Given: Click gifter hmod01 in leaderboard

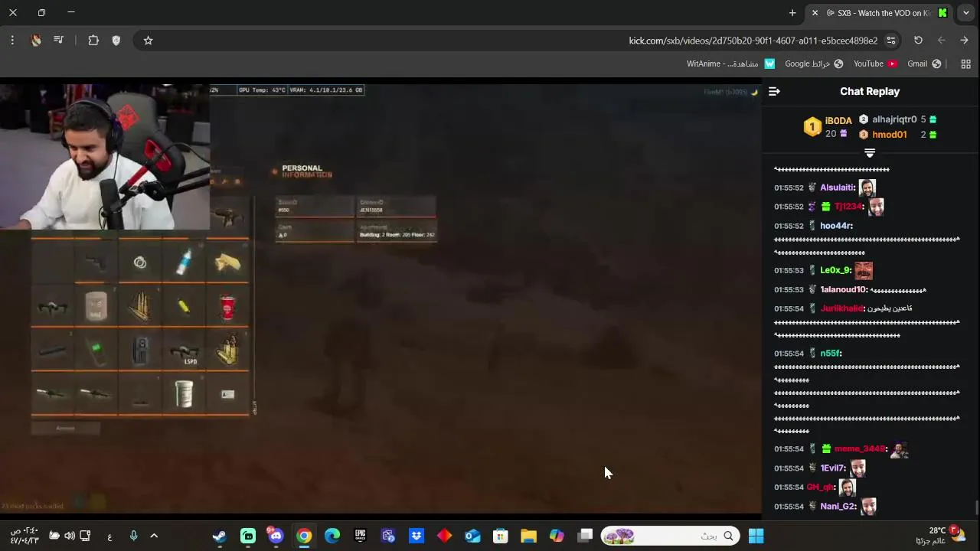Looking at the screenshot, I should [x=890, y=135].
